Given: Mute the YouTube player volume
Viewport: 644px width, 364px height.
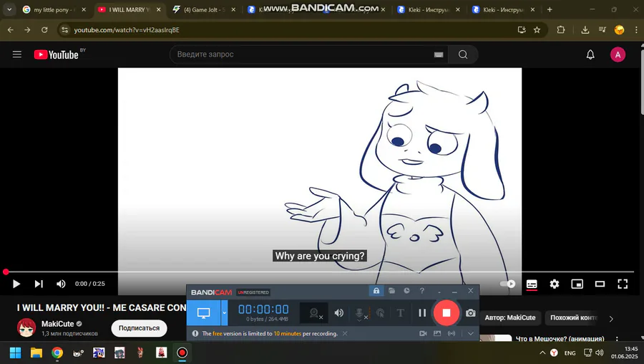Looking at the screenshot, I should click(61, 284).
